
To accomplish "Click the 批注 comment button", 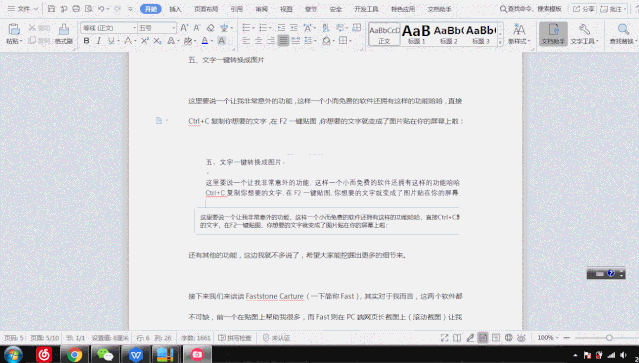I will [613, 9].
